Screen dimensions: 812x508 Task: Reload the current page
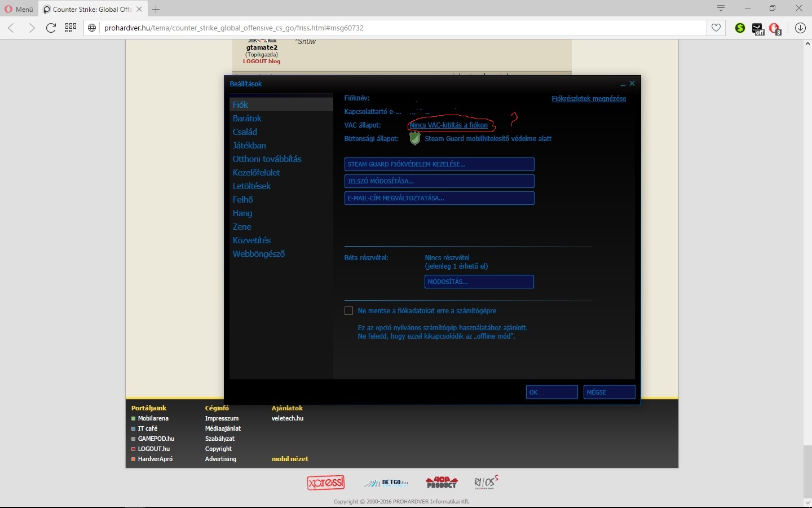51,28
